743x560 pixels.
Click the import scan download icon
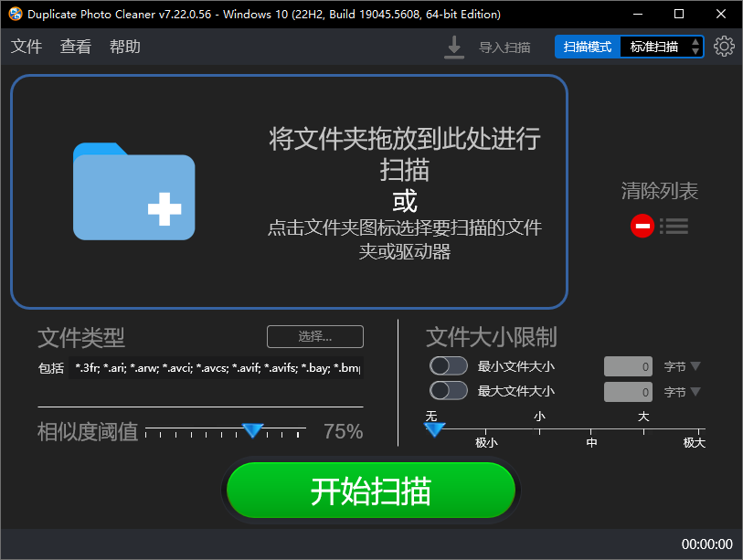coord(453,46)
